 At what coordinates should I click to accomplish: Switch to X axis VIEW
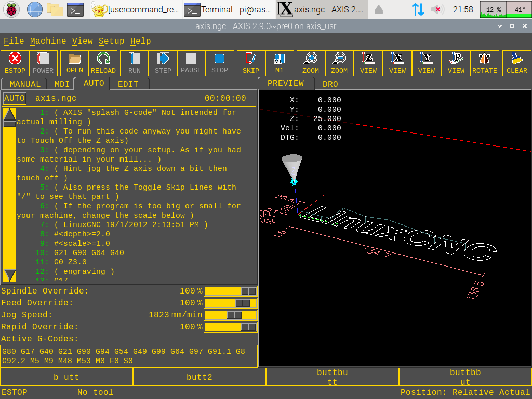[x=397, y=63]
